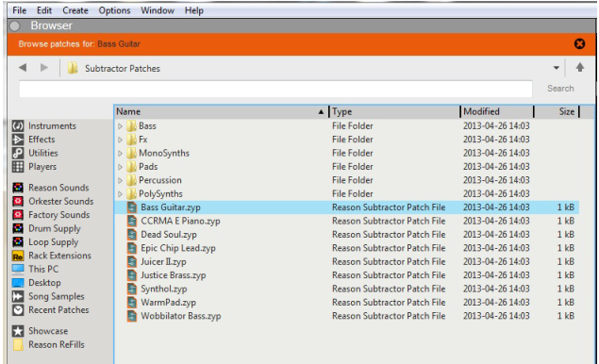
Task: Open the Instruments sidebar icon
Action: click(18, 125)
